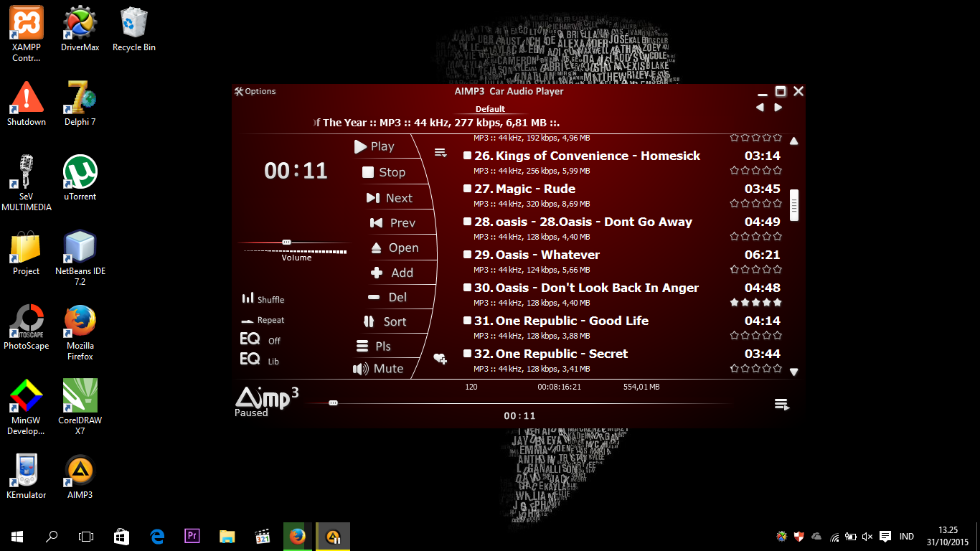The width and height of the screenshot is (980, 551).
Task: Open XAMPP Control desktop shortcut
Action: coord(27,33)
